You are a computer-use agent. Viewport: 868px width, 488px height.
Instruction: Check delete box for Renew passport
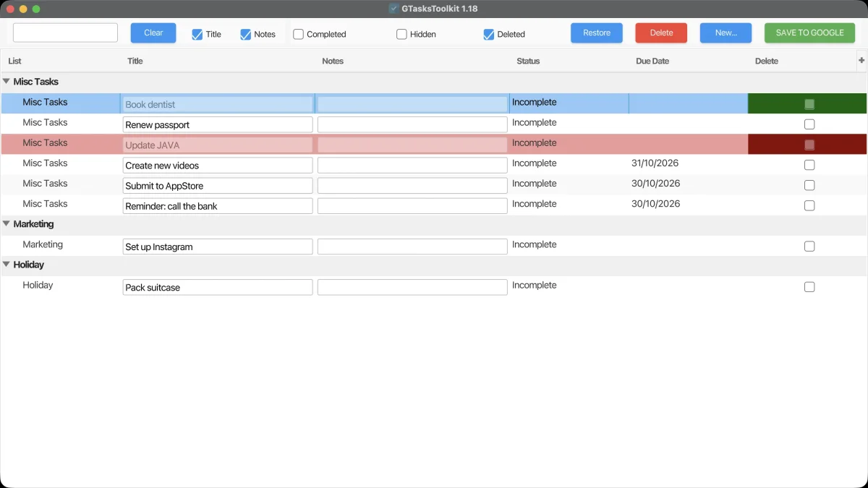pyautogui.click(x=809, y=124)
